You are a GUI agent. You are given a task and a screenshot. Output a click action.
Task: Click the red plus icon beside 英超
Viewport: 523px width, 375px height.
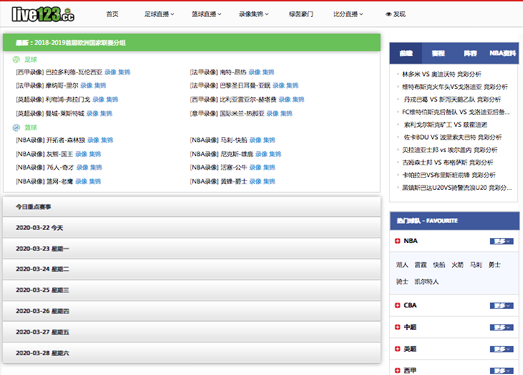[x=397, y=349]
